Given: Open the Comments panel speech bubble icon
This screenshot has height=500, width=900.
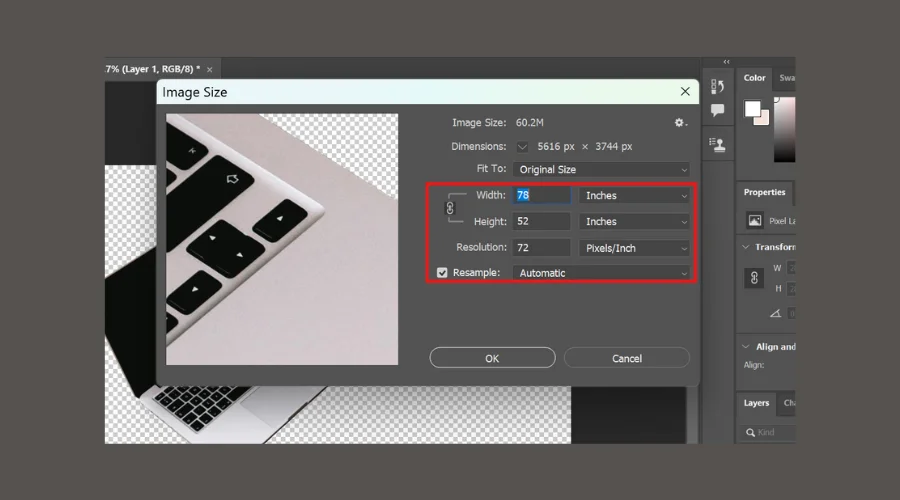Looking at the screenshot, I should tap(717, 110).
